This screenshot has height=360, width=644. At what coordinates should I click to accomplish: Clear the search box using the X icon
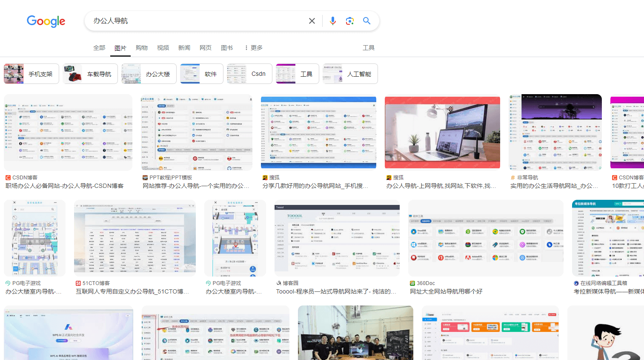click(x=312, y=20)
